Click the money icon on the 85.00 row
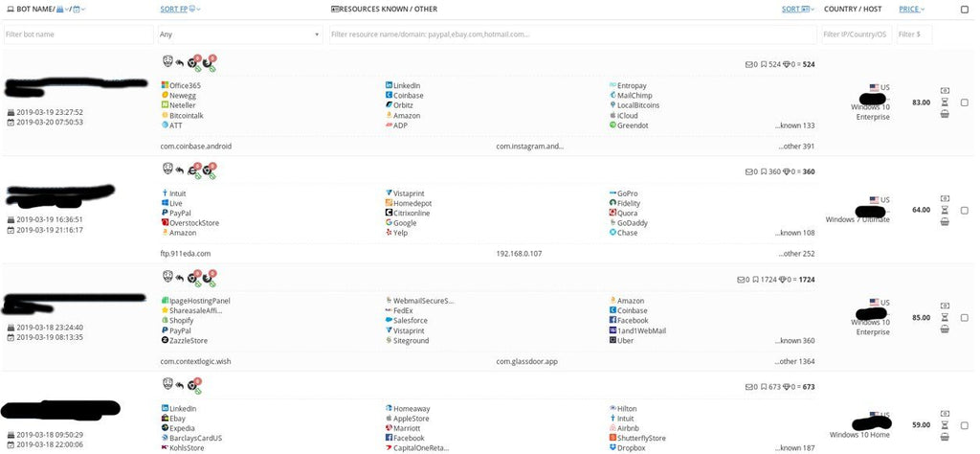 click(945, 305)
